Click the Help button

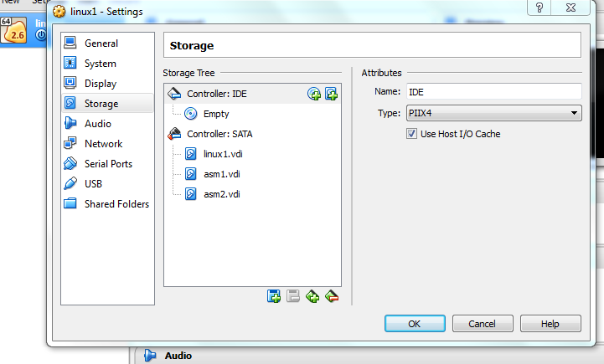pos(550,324)
